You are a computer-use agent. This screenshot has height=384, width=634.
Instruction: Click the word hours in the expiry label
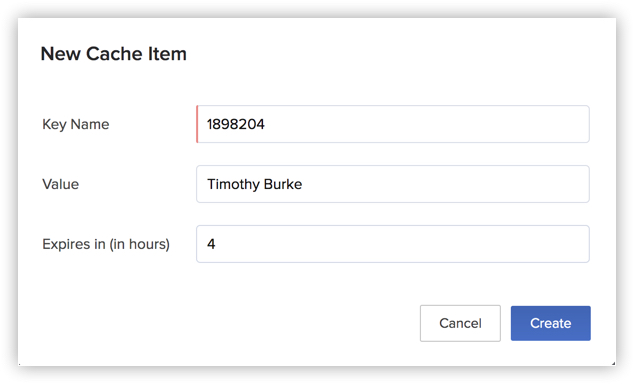[x=148, y=244]
